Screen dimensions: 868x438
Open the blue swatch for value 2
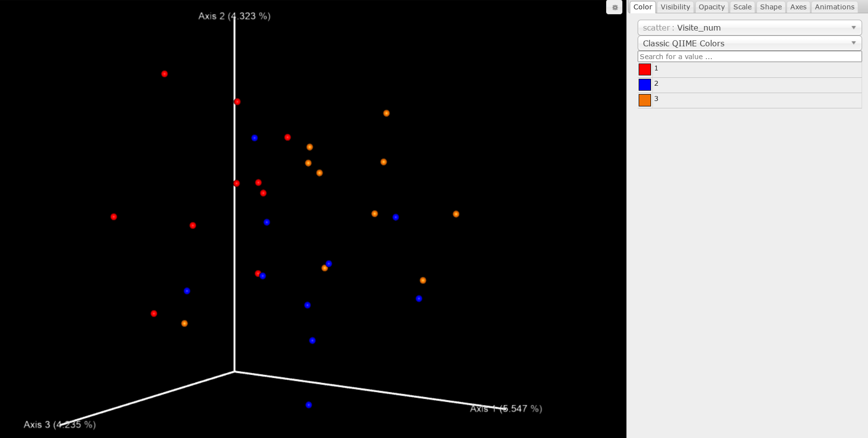coord(645,85)
